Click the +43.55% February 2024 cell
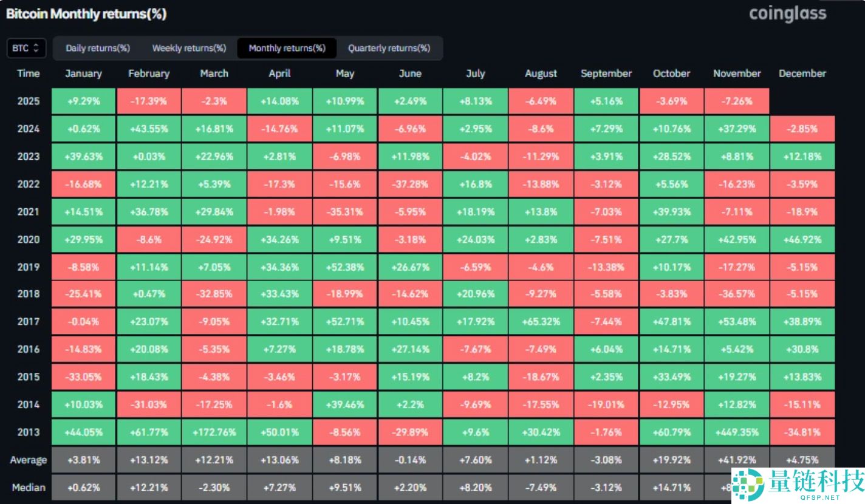This screenshot has width=865, height=504. [148, 129]
